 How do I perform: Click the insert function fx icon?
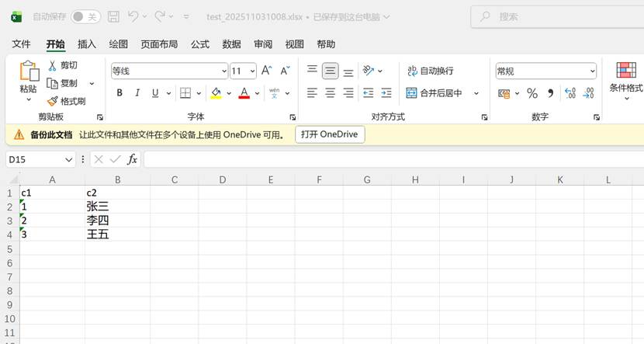(x=133, y=159)
